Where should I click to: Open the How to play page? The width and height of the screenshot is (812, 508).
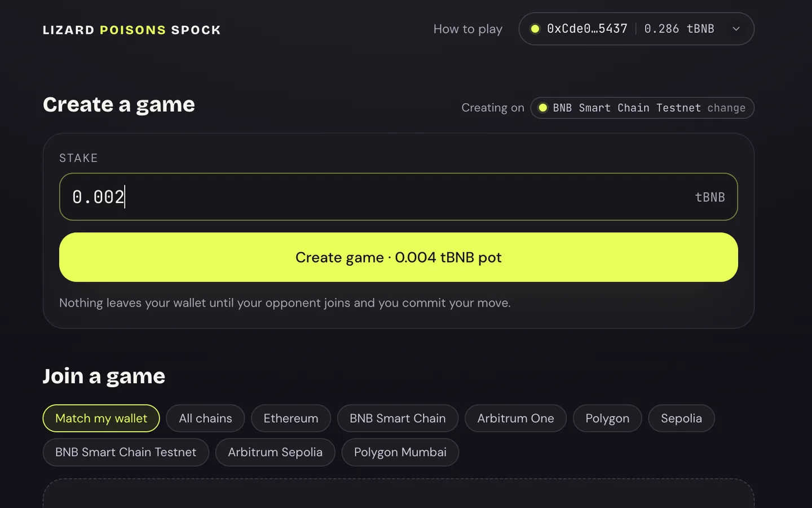[467, 29]
